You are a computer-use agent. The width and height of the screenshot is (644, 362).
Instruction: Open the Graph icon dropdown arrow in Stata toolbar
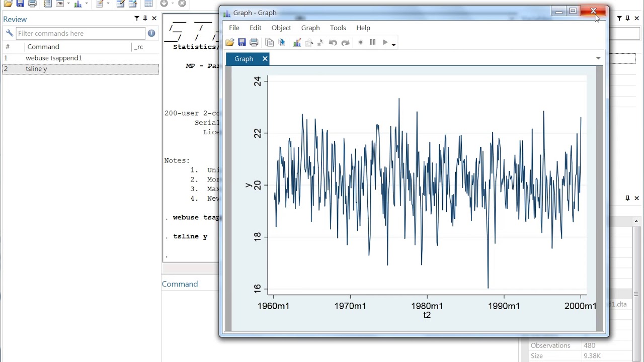click(86, 4)
